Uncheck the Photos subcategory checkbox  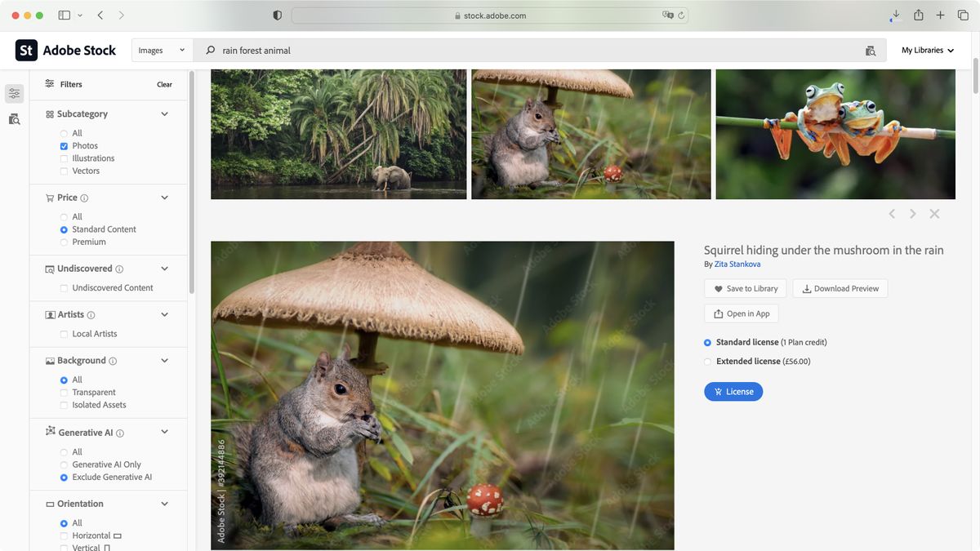pyautogui.click(x=64, y=145)
